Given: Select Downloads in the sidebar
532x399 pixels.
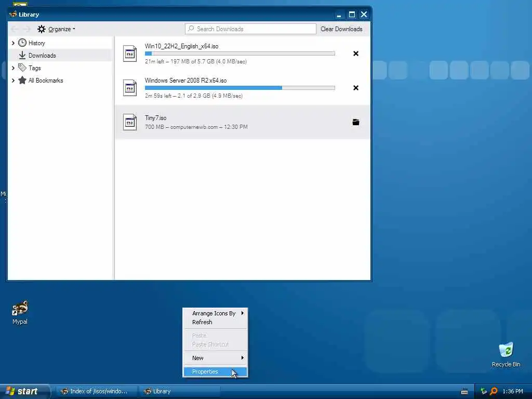Looking at the screenshot, I should click(60, 55).
